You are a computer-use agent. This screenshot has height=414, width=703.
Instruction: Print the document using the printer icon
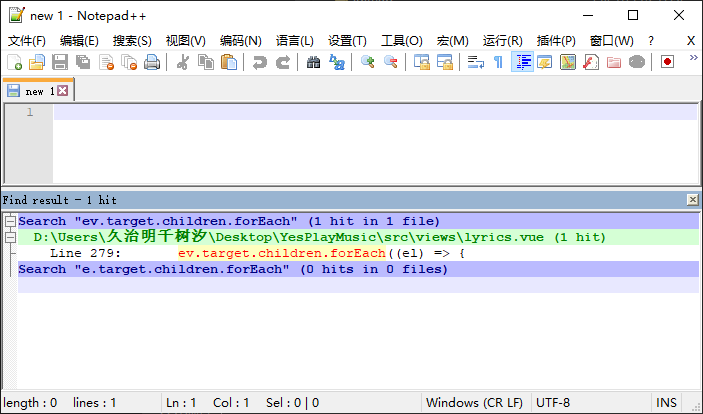tap(152, 62)
